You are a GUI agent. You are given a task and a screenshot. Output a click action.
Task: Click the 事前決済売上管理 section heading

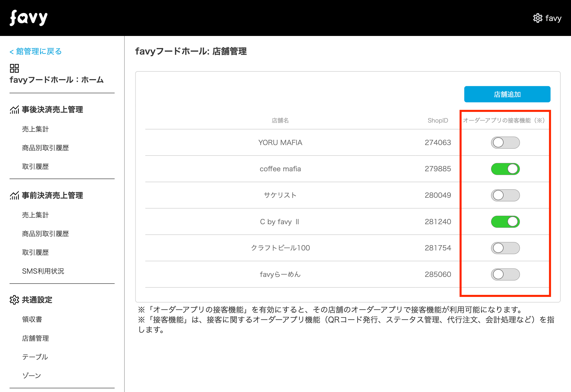point(52,196)
